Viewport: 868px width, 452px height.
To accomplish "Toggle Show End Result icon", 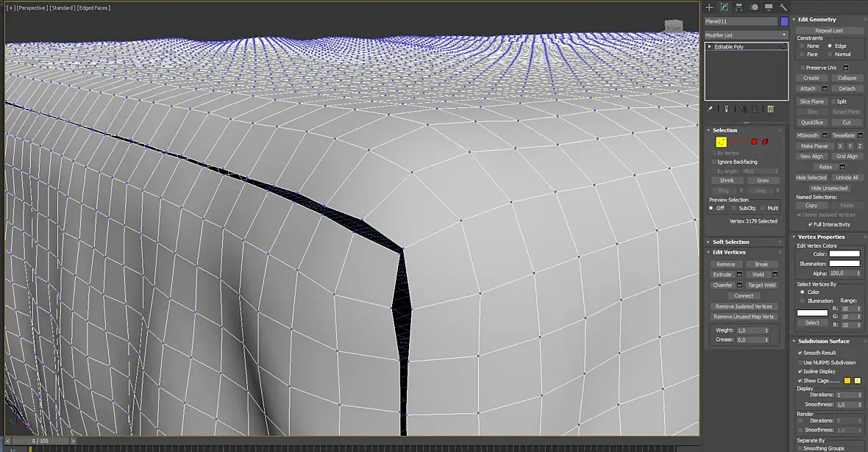I will coord(726,109).
